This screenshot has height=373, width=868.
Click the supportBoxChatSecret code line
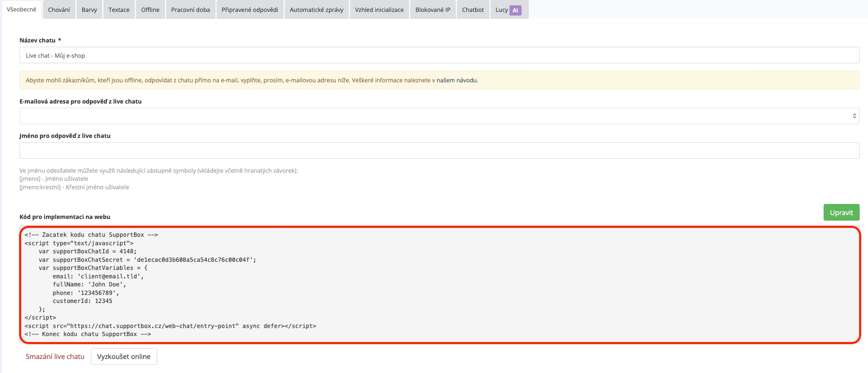[x=147, y=260]
